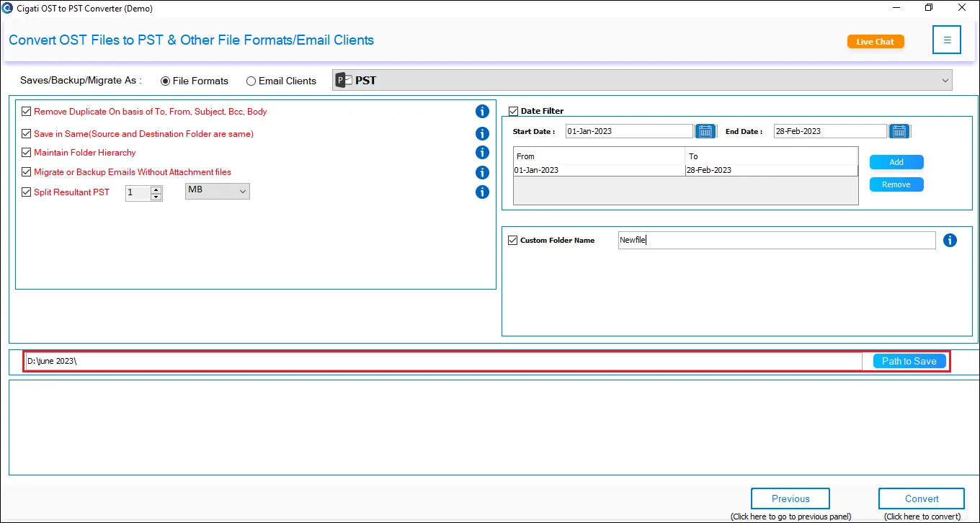Select File Formats radio button
This screenshot has width=980, height=523.
click(165, 81)
